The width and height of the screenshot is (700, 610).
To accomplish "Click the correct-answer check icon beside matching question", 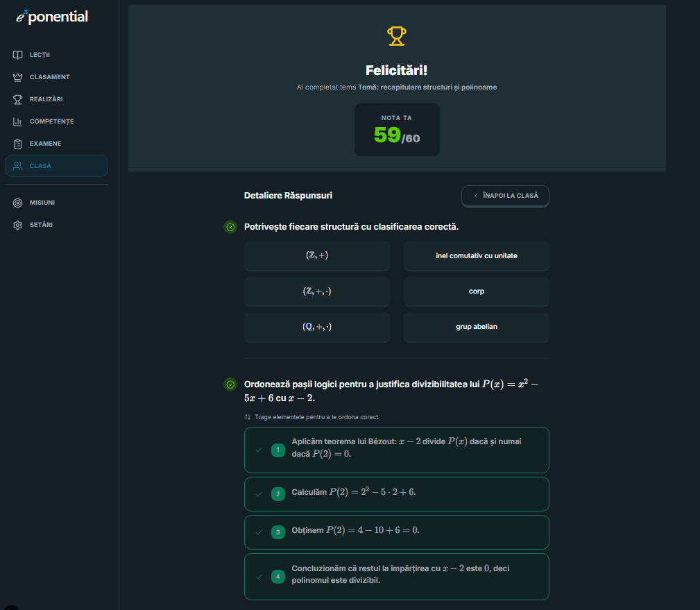I will coord(230,227).
